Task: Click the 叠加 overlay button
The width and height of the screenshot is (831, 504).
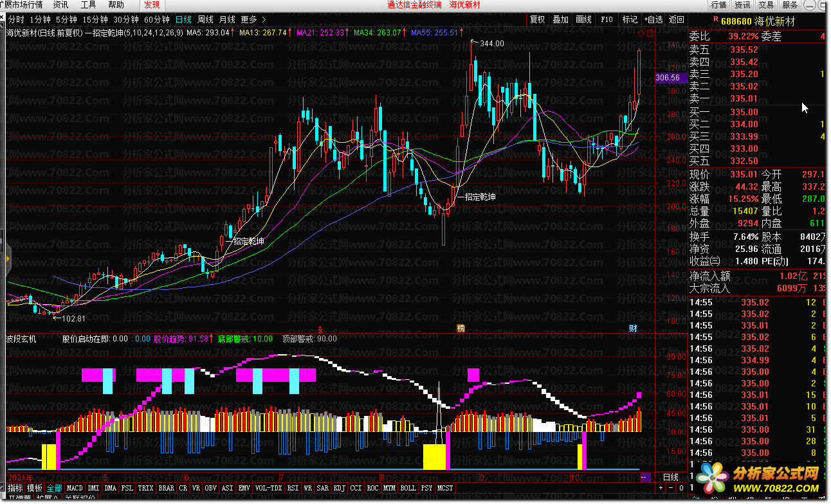Action: click(560, 19)
